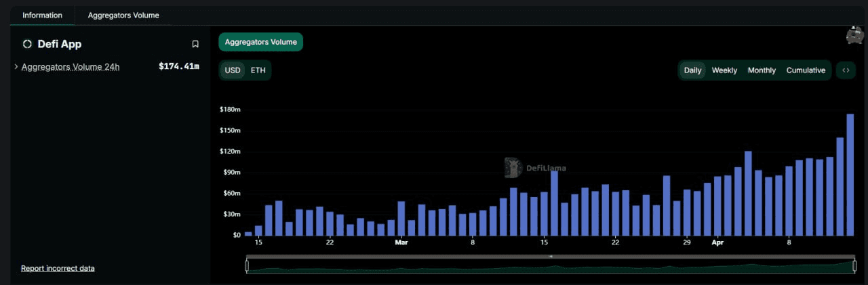This screenshot has height=285, width=868.
Task: Click the bar above the 15 March axis label
Action: coord(544,213)
